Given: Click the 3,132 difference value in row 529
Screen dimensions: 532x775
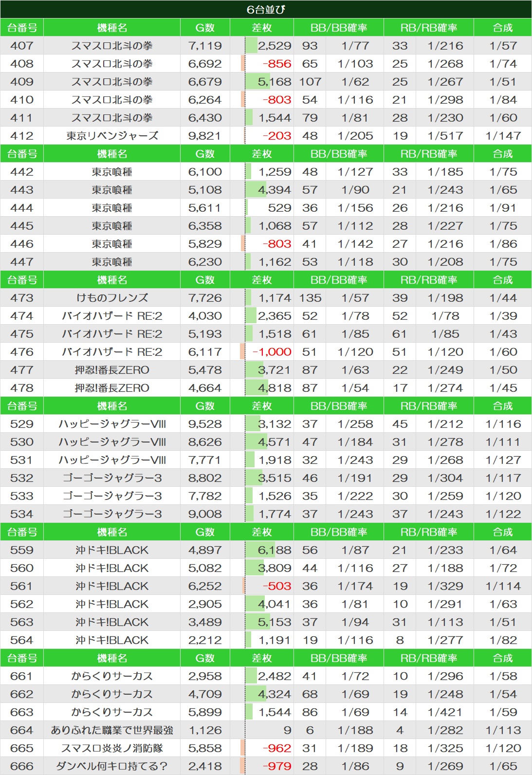Looking at the screenshot, I should point(275,424).
